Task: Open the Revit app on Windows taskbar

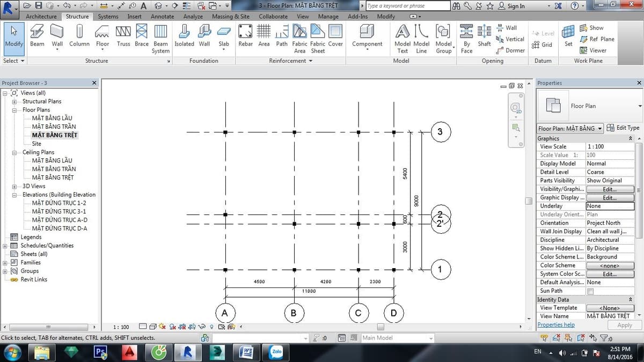Action: tap(188, 352)
